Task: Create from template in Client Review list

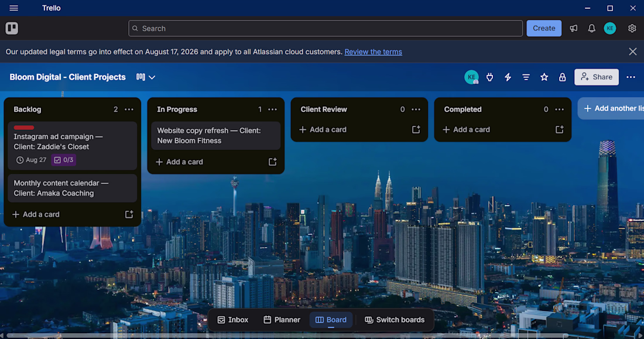Action: [x=416, y=129]
